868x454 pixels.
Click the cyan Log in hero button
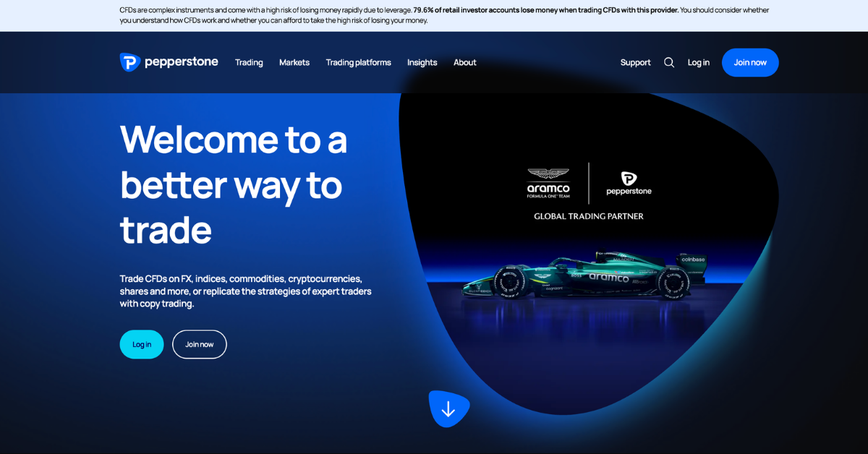coord(142,344)
